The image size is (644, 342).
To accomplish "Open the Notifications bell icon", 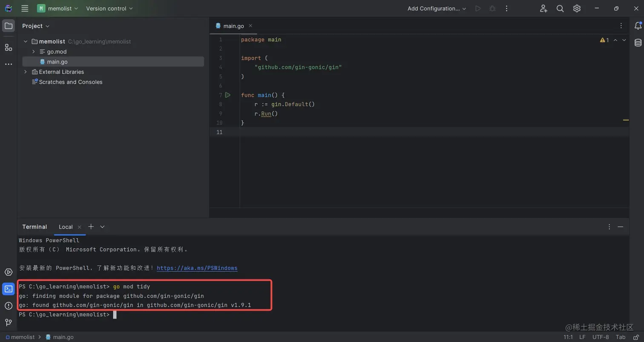I will 638,26.
